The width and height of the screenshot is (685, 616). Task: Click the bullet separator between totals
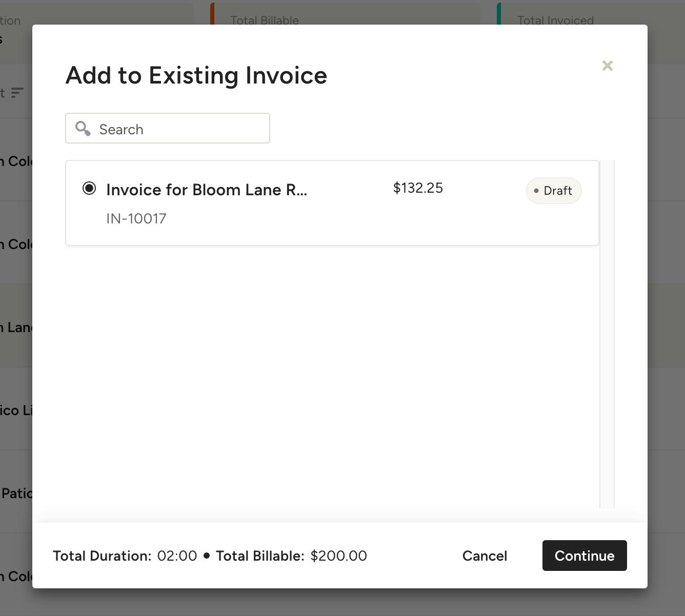(207, 556)
